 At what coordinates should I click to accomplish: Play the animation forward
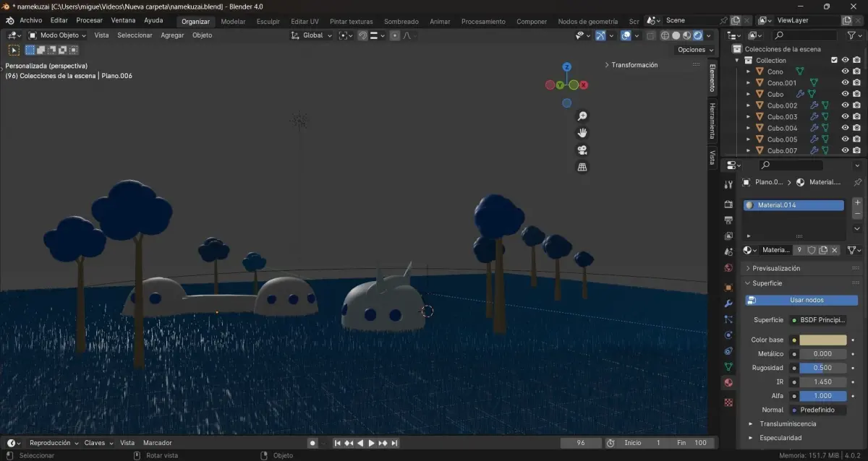click(371, 443)
